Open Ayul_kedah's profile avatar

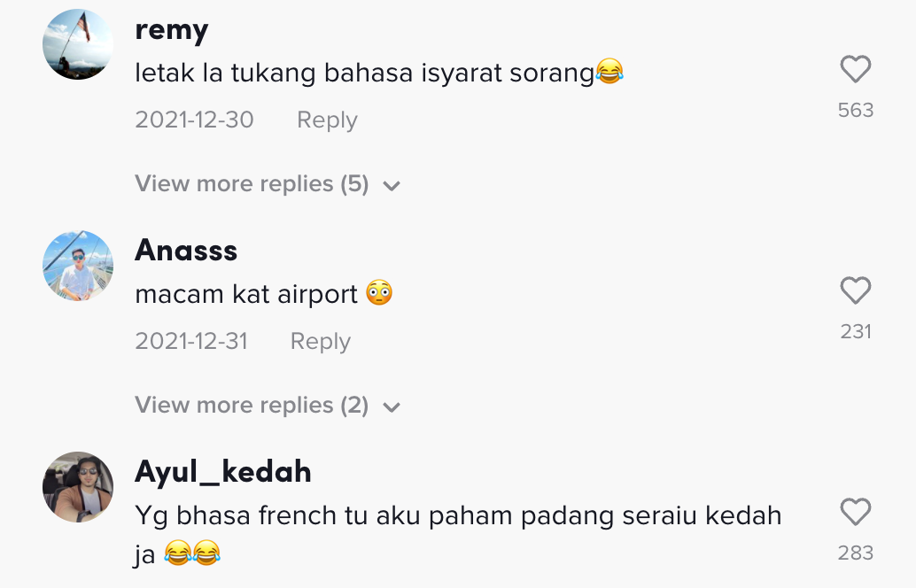tap(78, 487)
